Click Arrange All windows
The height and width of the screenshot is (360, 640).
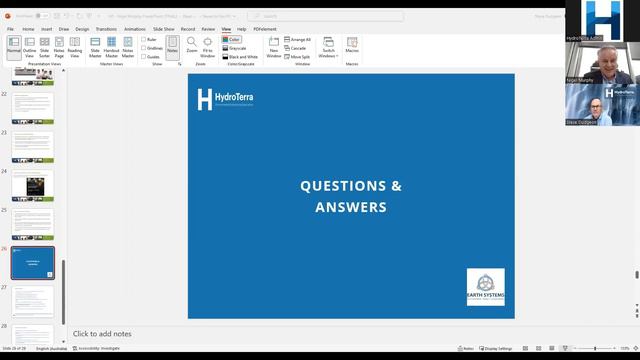point(298,40)
